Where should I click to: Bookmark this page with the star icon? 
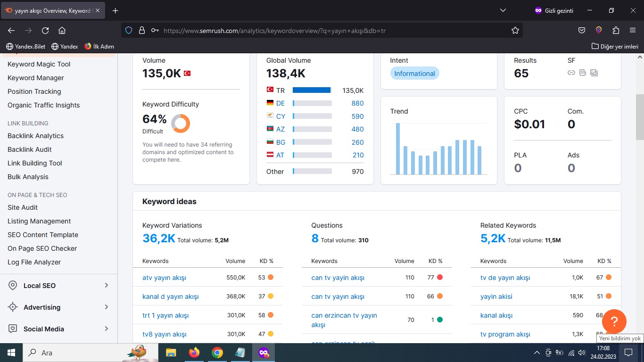click(x=515, y=30)
